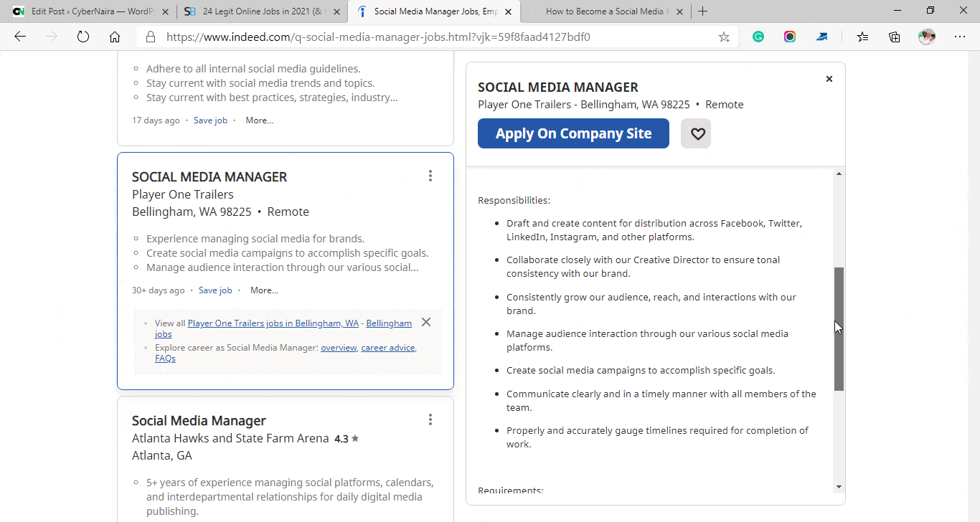Image resolution: width=980 pixels, height=522 pixels.
Task: Click the blue arrow extension icon
Action: [x=821, y=36]
